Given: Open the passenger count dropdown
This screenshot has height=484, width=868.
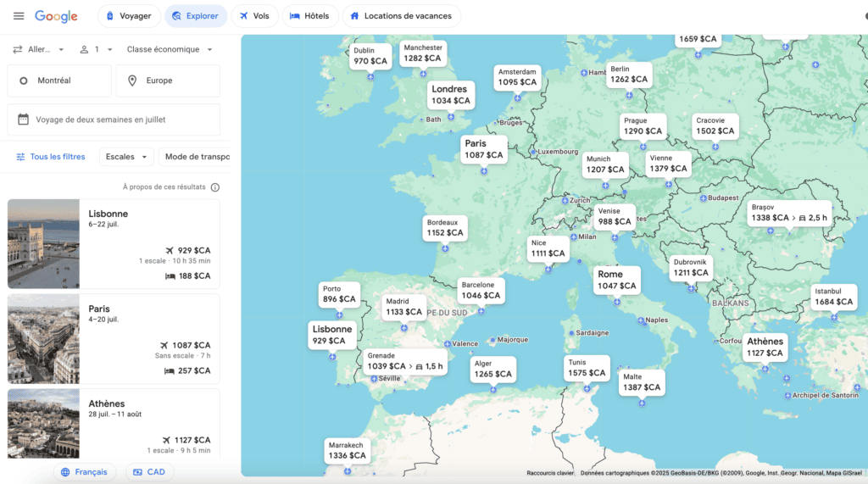Looking at the screenshot, I should [95, 49].
